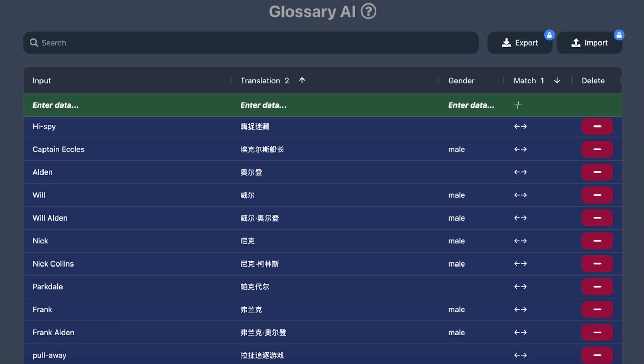Click the plus icon to add new entry
This screenshot has height=364, width=644.
pos(518,105)
